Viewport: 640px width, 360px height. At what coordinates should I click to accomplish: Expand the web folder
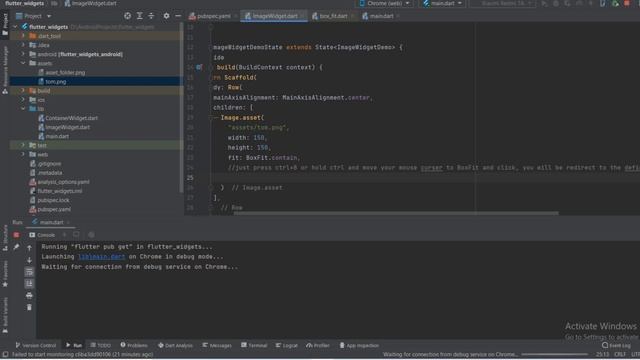tap(23, 154)
